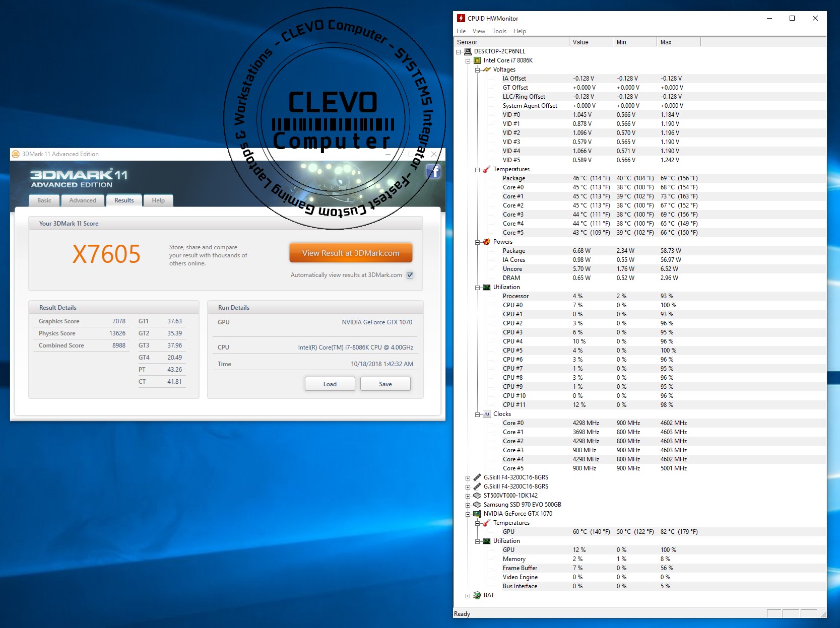Click the HWMonitor red lightning app icon

point(461,18)
